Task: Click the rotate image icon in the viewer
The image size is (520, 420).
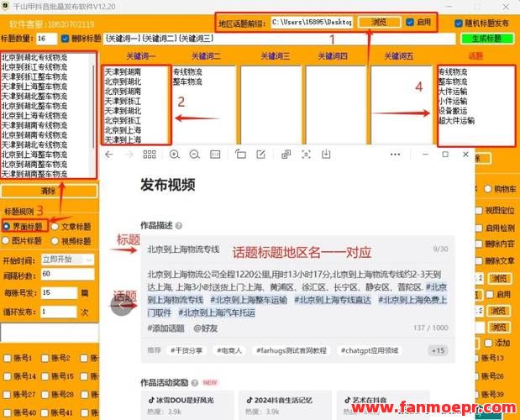Action: pyautogui.click(x=240, y=155)
